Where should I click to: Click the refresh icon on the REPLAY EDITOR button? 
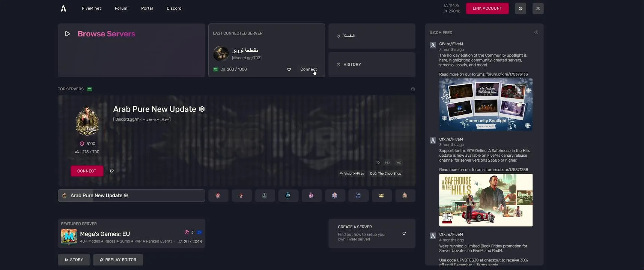(x=102, y=260)
